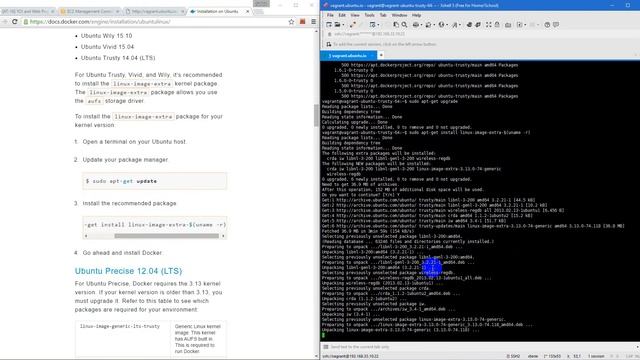This screenshot has height=360, width=640.
Task: Click the Disconnect icon in Xshell toolbar
Action: tap(353, 24)
